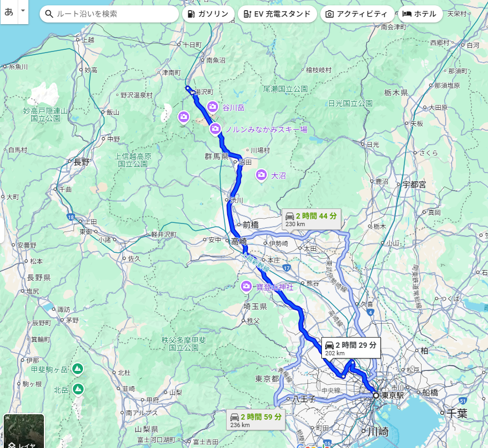Click the 東京駅 destination marker
The image size is (488, 448).
click(376, 395)
